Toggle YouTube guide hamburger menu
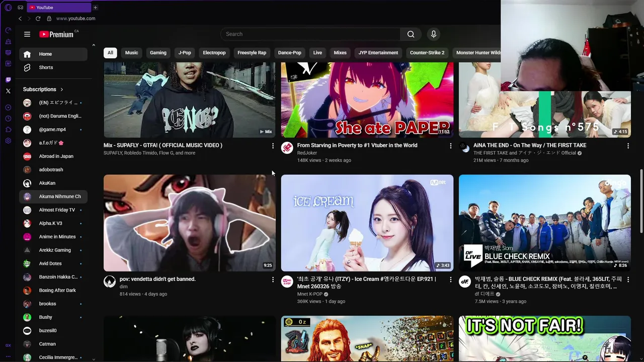The height and width of the screenshot is (362, 644). pyautogui.click(x=27, y=34)
